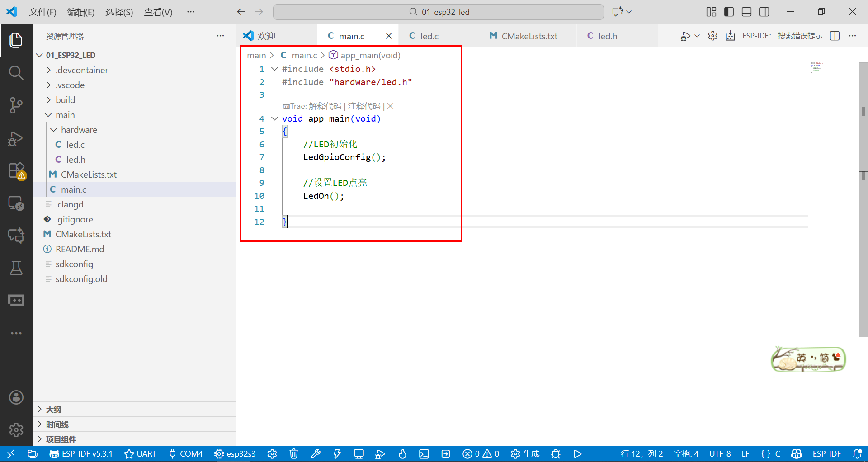Click the errors and warnings counter
Viewport: 868px width, 462px height.
tap(481, 454)
